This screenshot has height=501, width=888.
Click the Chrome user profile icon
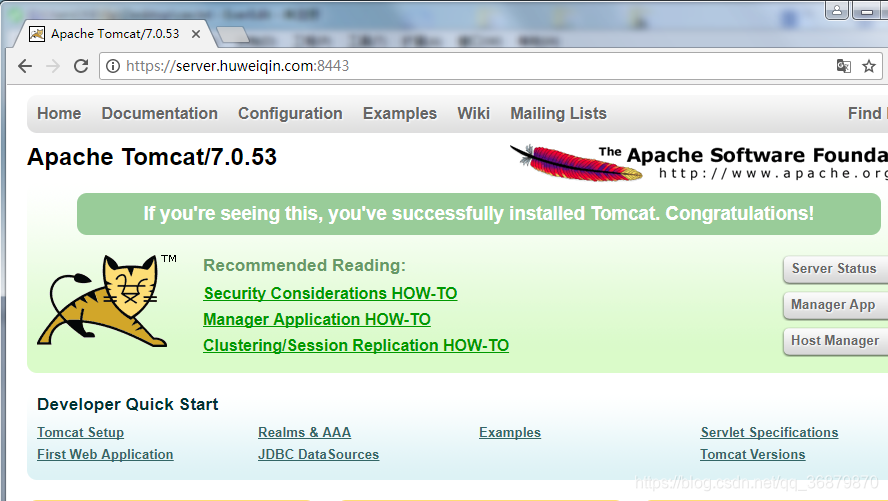836,10
